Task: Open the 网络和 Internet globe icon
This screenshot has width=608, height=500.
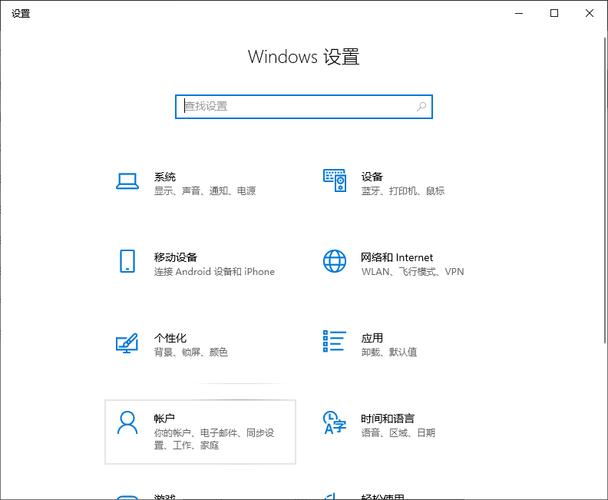Action: [335, 261]
